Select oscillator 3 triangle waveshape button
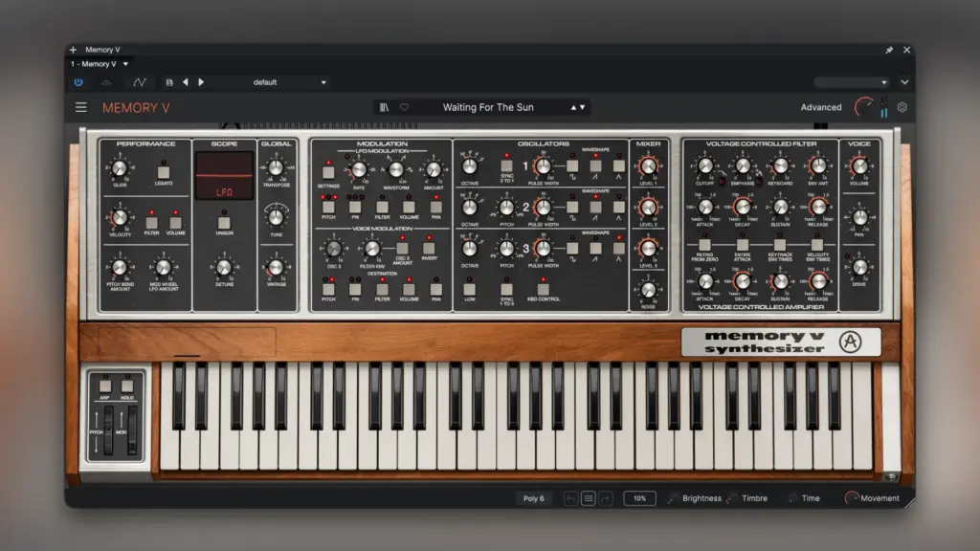980x551 pixels. pyautogui.click(x=619, y=249)
